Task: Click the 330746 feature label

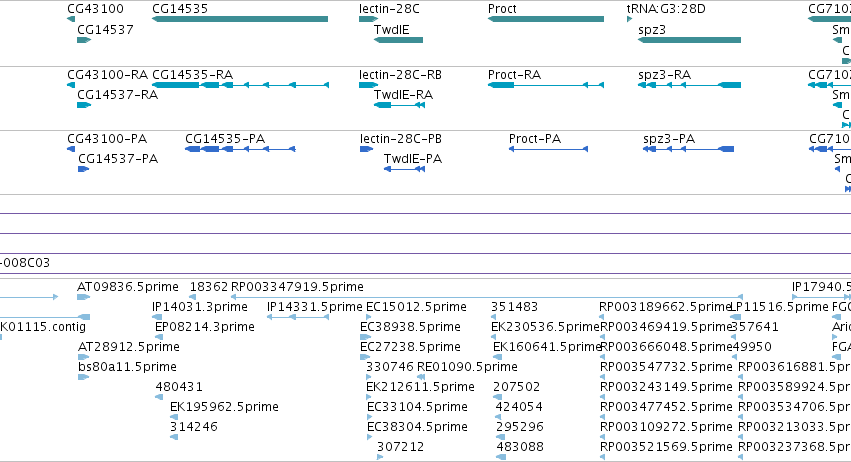Action: pyautogui.click(x=390, y=367)
